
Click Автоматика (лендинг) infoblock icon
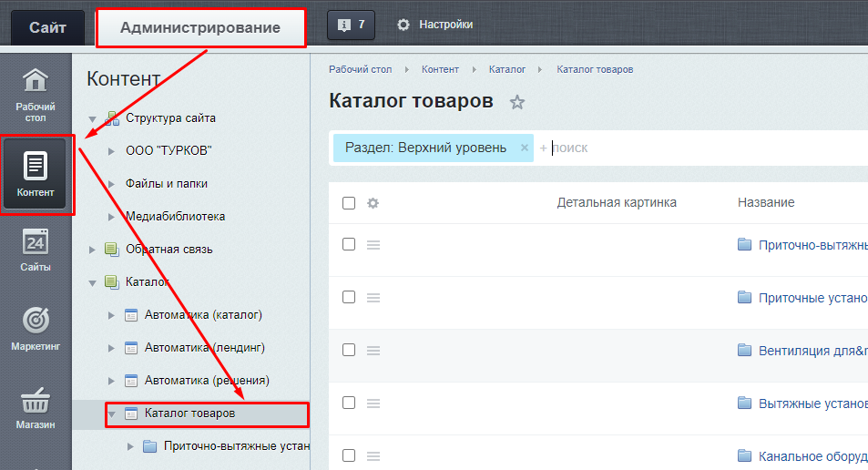pos(131,348)
